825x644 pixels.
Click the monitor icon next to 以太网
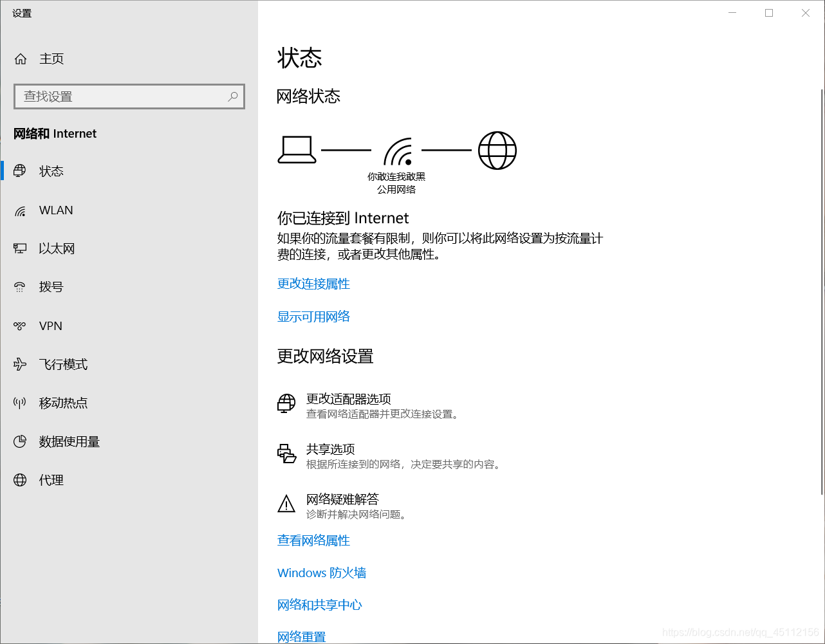click(20, 248)
